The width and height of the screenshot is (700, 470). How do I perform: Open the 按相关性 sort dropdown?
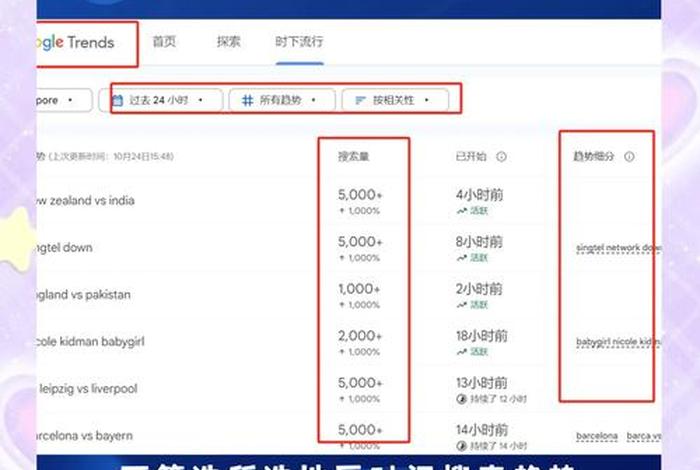(395, 100)
